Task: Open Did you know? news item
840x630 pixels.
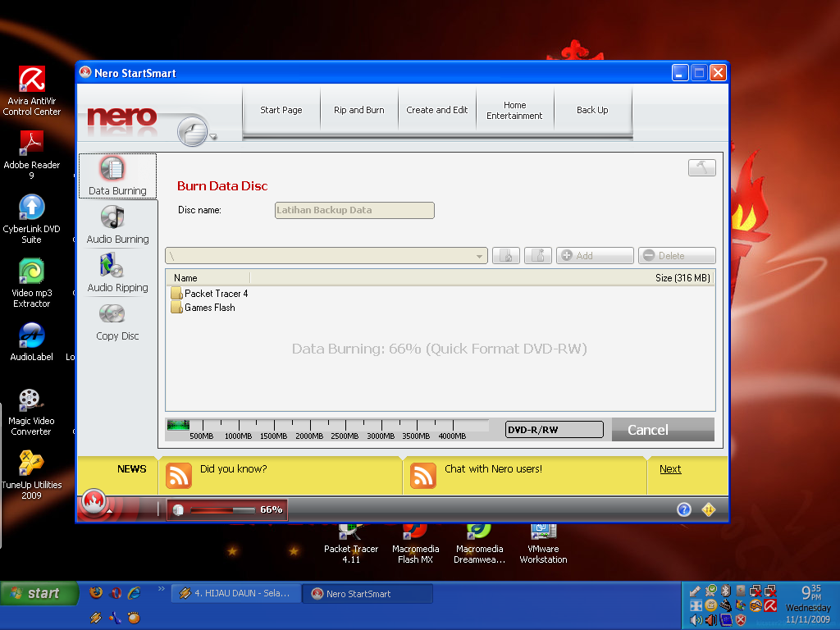Action: pyautogui.click(x=234, y=468)
